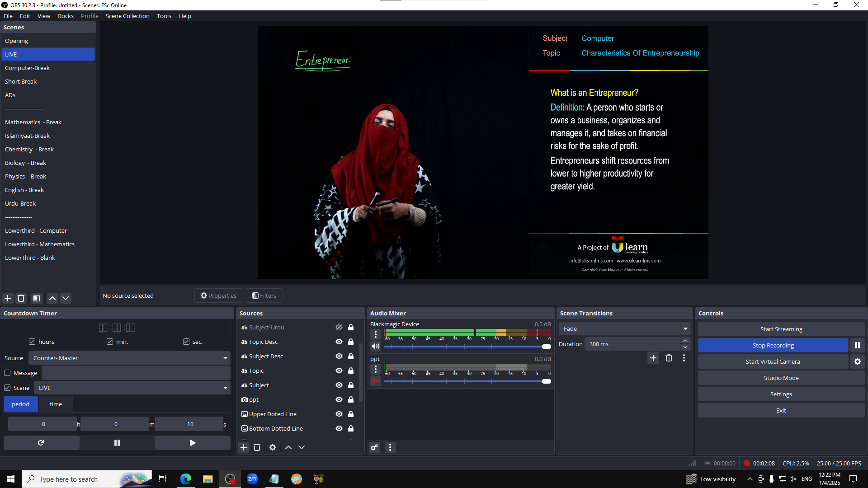
Task: Open Microsoft Edge from taskbar
Action: tap(186, 479)
